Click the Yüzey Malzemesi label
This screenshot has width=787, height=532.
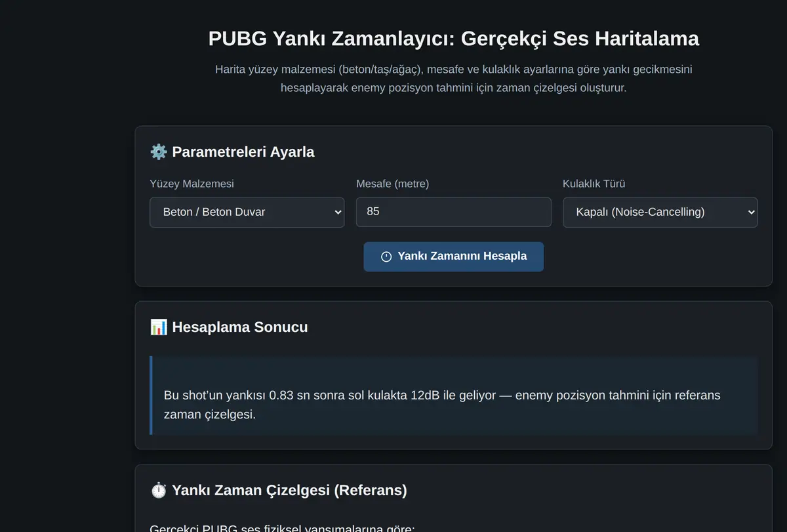pyautogui.click(x=192, y=184)
